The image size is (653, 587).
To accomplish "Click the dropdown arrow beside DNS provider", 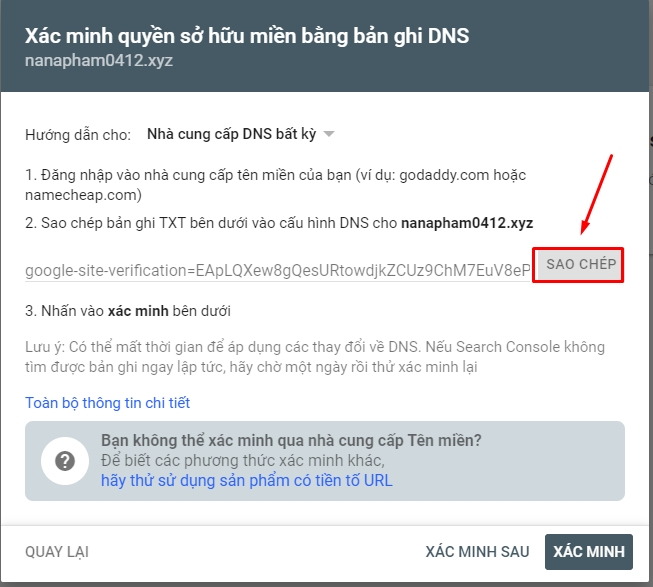I will coord(329,134).
